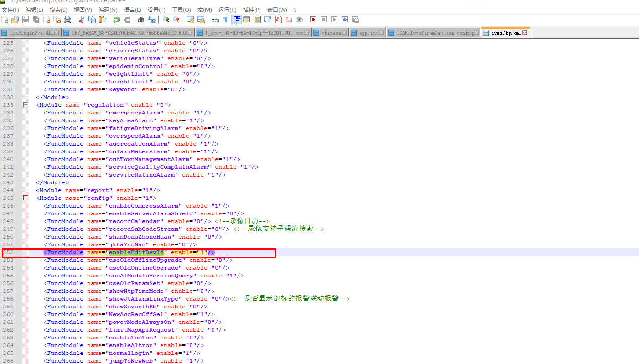
Task: Switch to the app.ini tab
Action: [368, 33]
